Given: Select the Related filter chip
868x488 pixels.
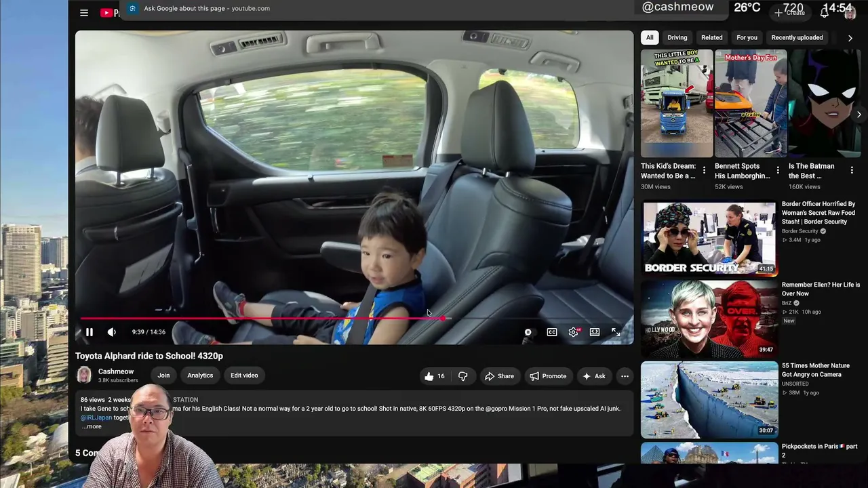Looking at the screenshot, I should tap(711, 38).
